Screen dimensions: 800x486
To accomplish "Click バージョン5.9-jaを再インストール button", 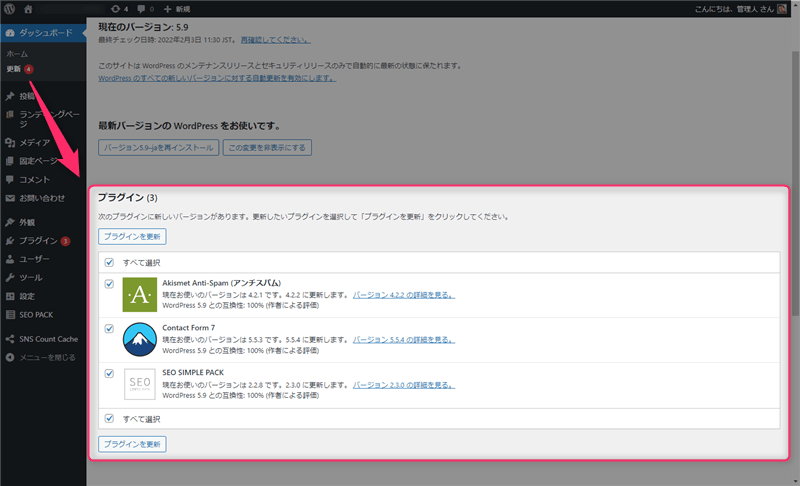I will [159, 147].
